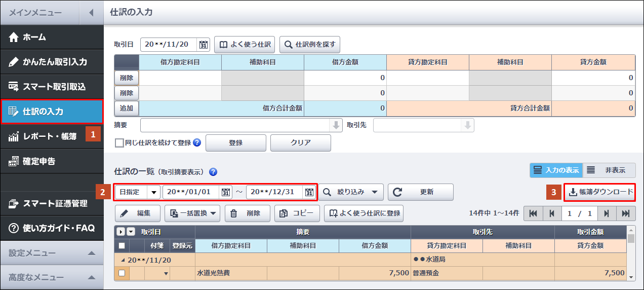Open the 取引先 dropdown arrow

[x=468, y=125]
